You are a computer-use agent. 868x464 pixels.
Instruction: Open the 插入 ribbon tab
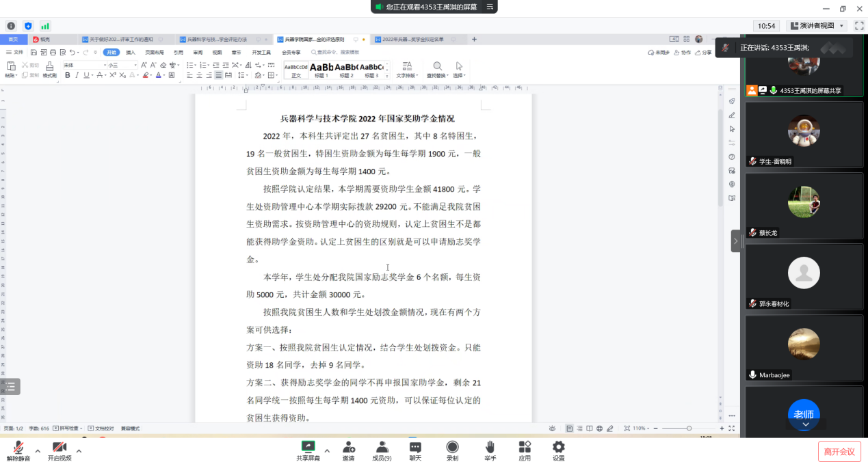point(131,52)
